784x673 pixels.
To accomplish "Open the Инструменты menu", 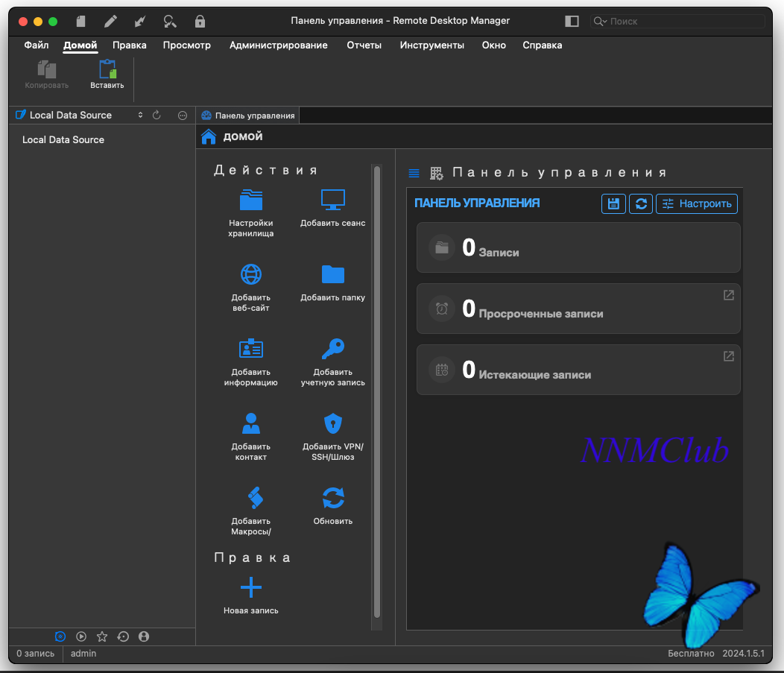I will pos(431,45).
